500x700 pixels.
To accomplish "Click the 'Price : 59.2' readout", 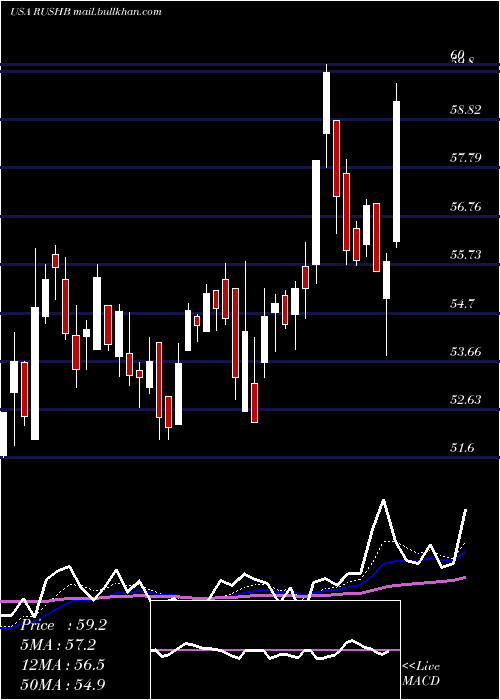I will (x=63, y=625).
